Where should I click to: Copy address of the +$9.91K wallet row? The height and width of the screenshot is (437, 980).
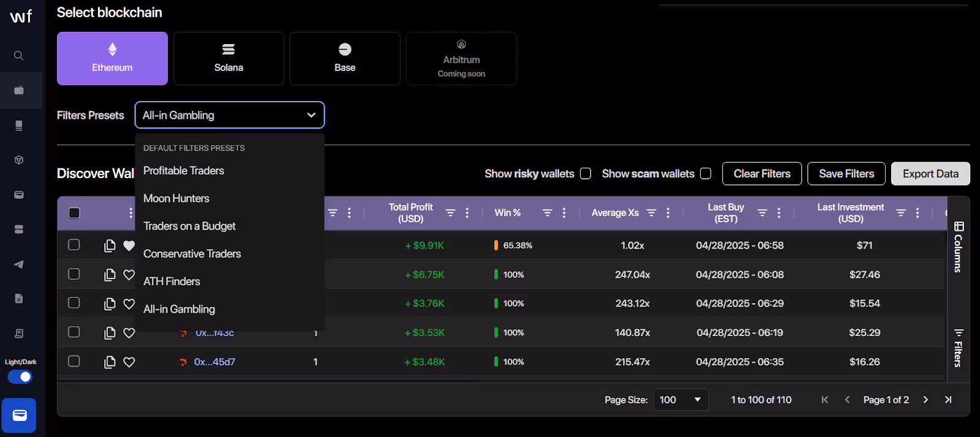click(x=110, y=245)
